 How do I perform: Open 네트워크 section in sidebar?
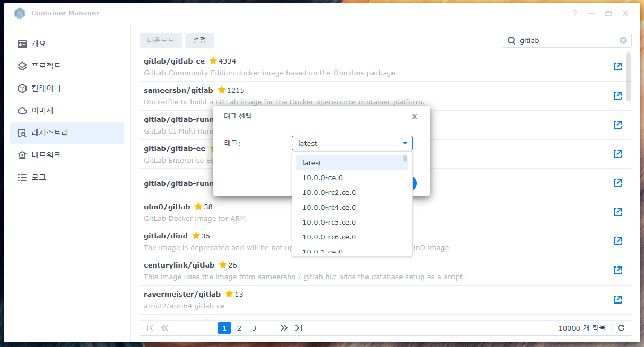point(67,155)
